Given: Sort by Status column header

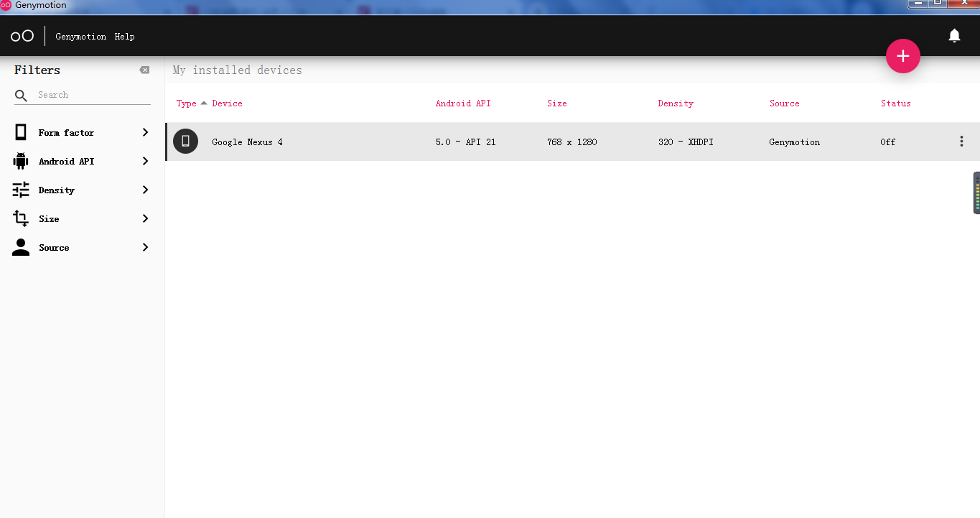Looking at the screenshot, I should click(895, 103).
